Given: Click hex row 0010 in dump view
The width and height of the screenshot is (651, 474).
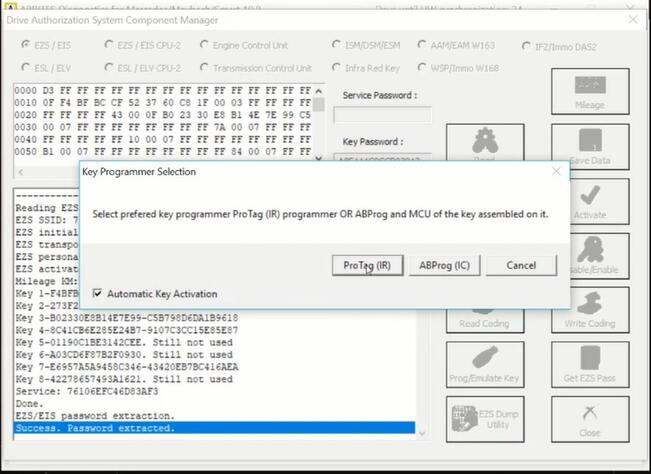Looking at the screenshot, I should tap(163, 103).
